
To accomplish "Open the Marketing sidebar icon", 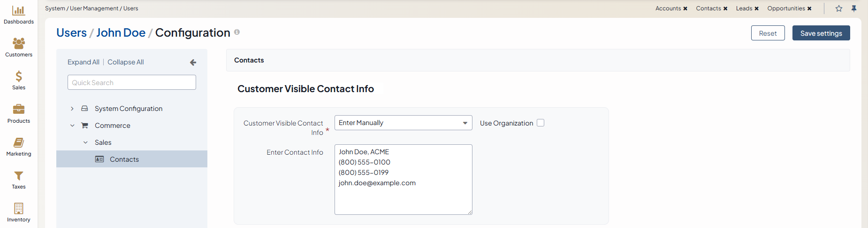I will click(19, 143).
